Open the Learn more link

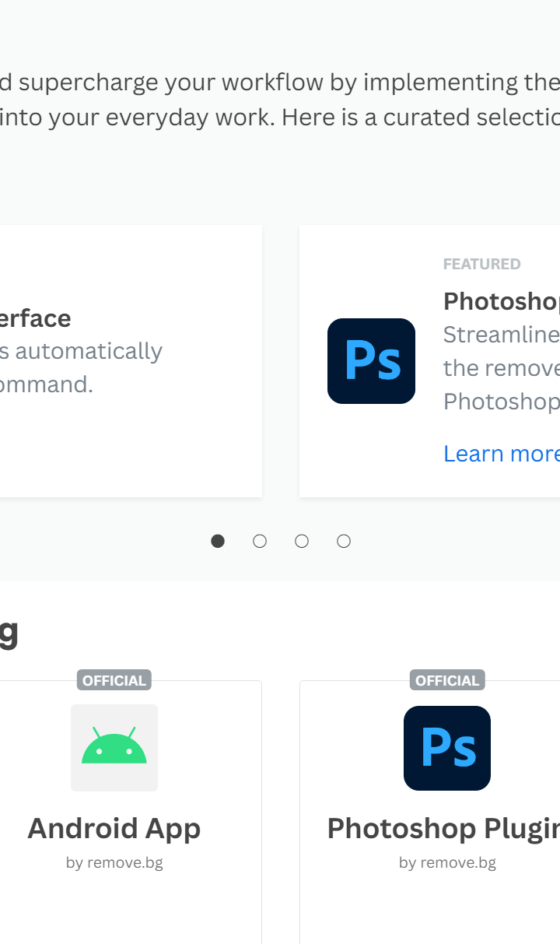pyautogui.click(x=502, y=453)
